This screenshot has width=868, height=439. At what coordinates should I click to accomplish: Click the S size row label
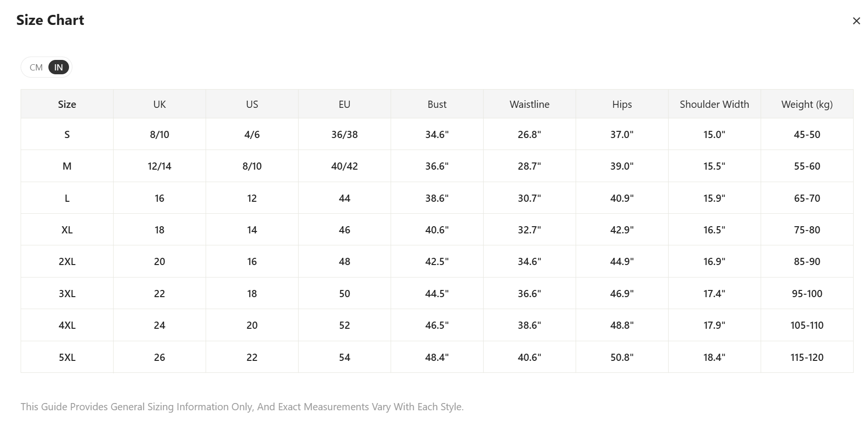pyautogui.click(x=67, y=135)
